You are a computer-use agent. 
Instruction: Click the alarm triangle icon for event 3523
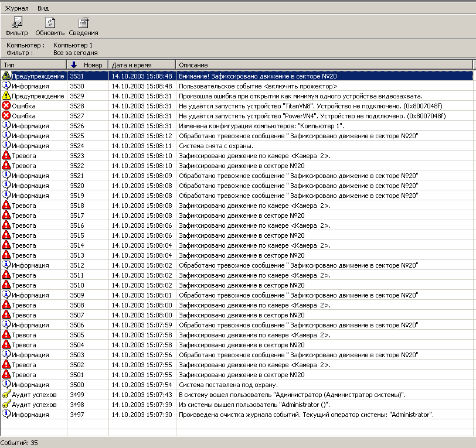[6, 156]
